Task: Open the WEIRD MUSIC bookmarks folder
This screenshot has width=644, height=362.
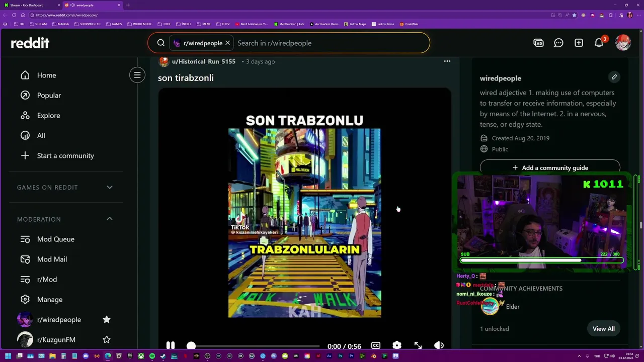Action: click(x=139, y=24)
